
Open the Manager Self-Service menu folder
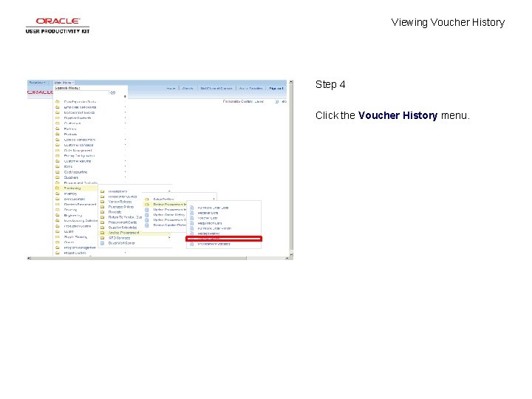[x=79, y=112]
